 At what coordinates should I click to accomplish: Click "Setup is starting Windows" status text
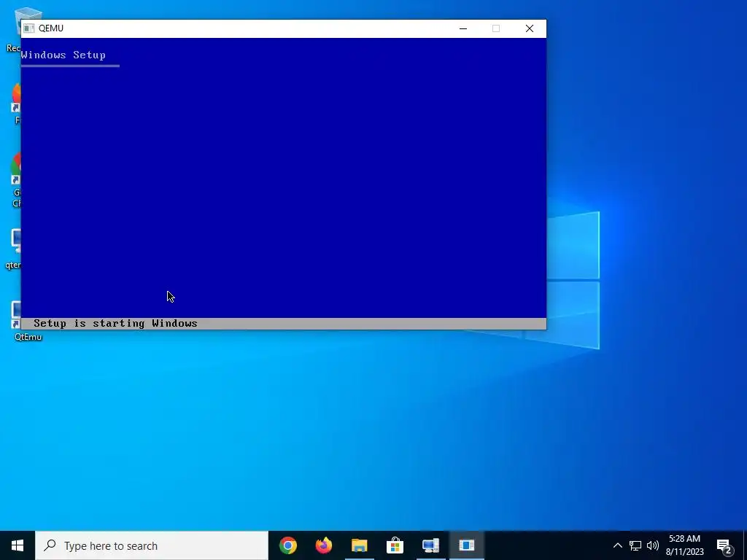(x=115, y=323)
